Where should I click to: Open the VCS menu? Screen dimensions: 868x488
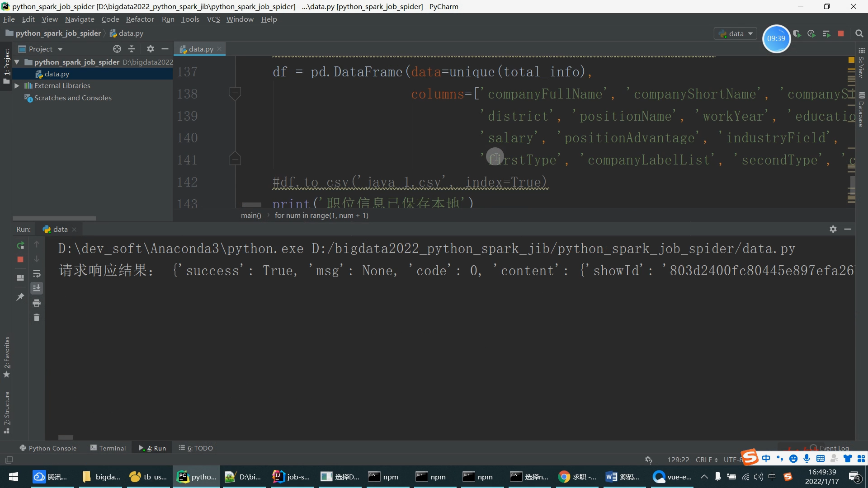click(x=213, y=19)
